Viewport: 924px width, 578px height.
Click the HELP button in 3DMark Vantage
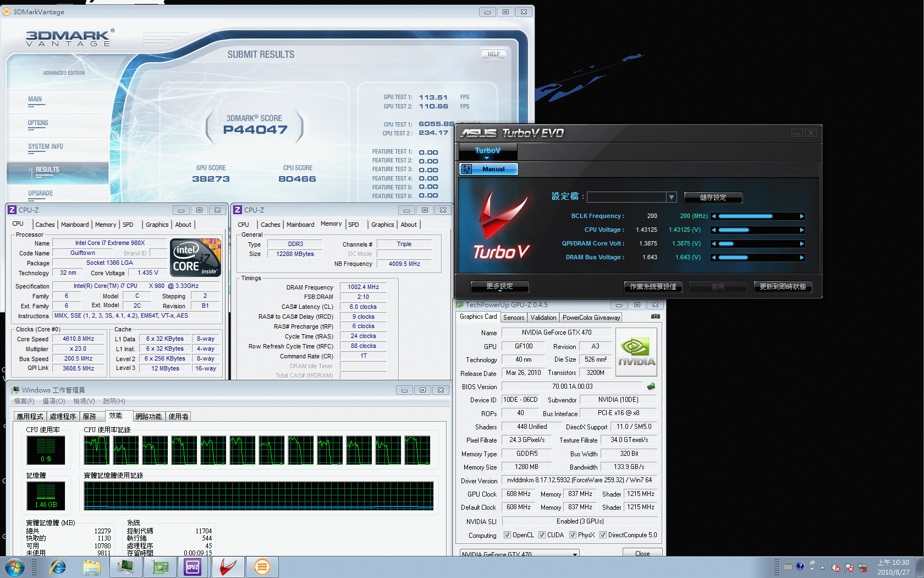(493, 54)
